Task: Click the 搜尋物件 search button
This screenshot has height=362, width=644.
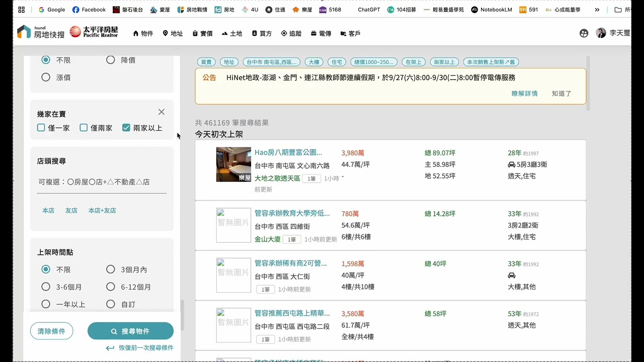Action: (130, 331)
